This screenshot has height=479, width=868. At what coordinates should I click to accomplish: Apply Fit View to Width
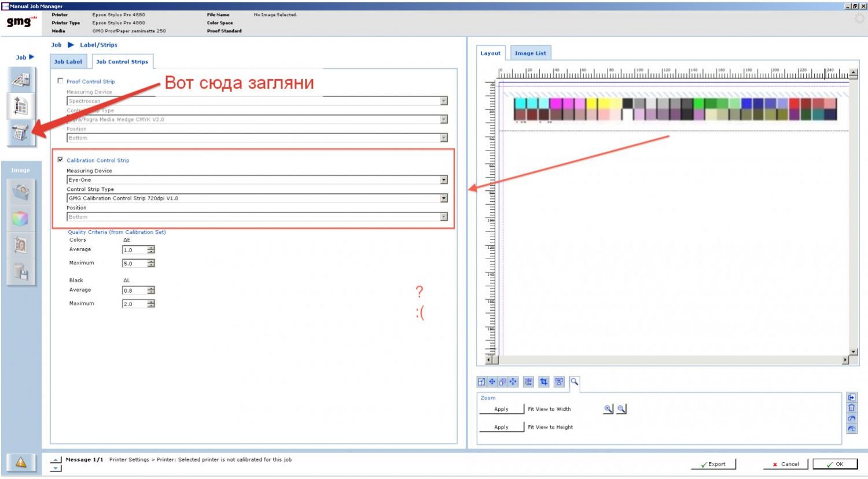point(501,409)
